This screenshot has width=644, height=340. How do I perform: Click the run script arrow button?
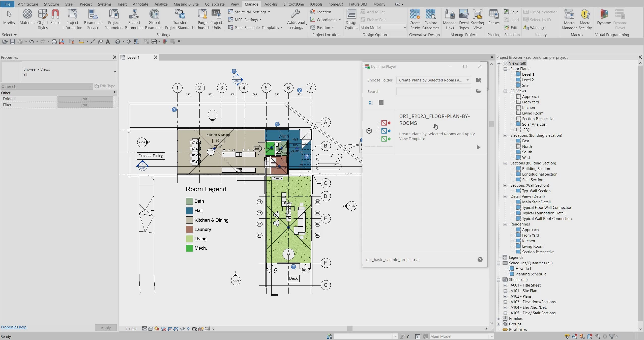[x=478, y=147]
